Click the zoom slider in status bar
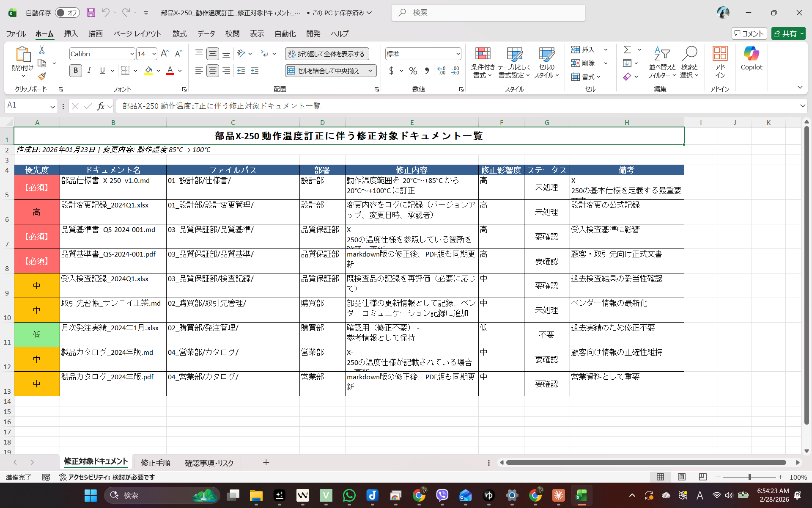 [x=749, y=477]
